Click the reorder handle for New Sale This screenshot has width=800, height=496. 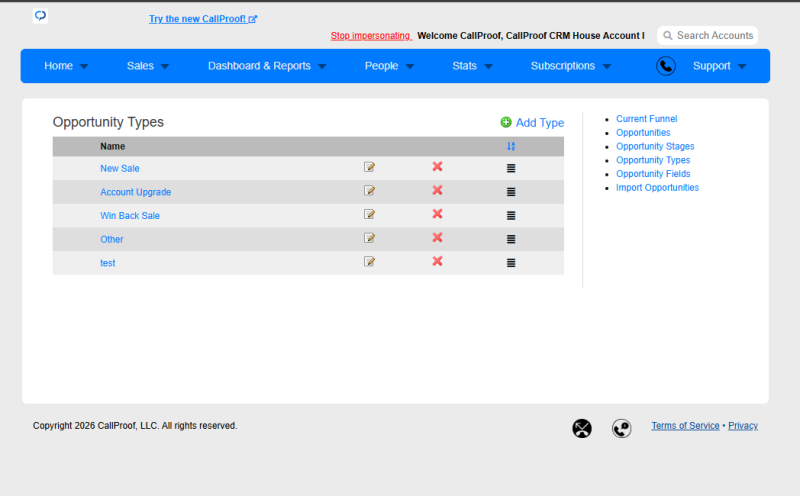point(511,168)
